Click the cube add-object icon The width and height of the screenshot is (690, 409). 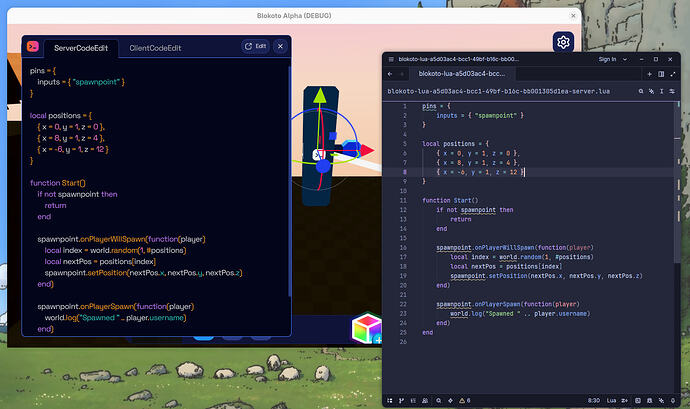tap(365, 329)
